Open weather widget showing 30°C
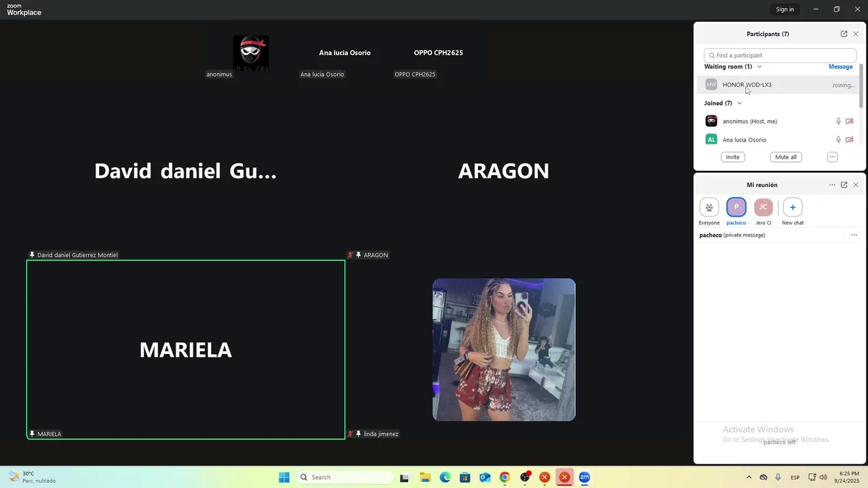 tap(33, 477)
